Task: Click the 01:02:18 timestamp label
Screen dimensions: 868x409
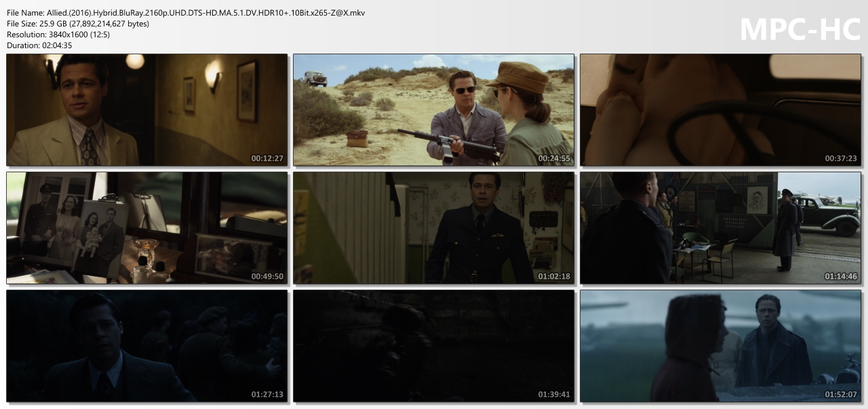Action: 554,276
